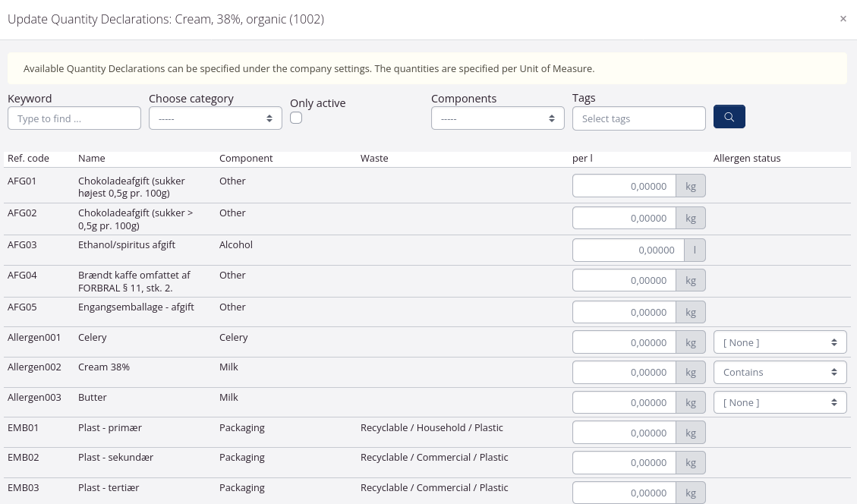Click the chevron on the Choose category dropdown

(x=269, y=118)
